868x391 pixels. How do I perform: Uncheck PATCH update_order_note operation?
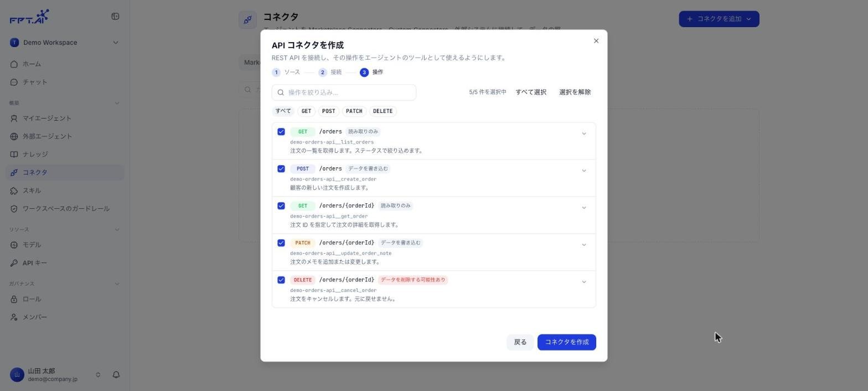point(281,243)
